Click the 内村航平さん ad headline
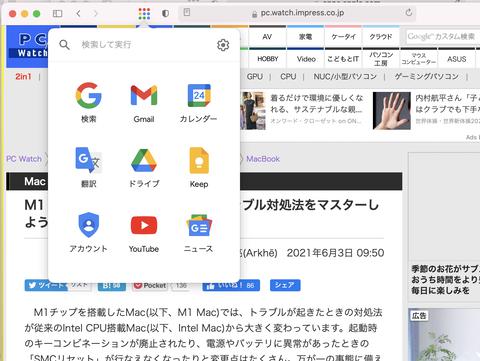Viewport: 480px width, 361px height. [447, 104]
